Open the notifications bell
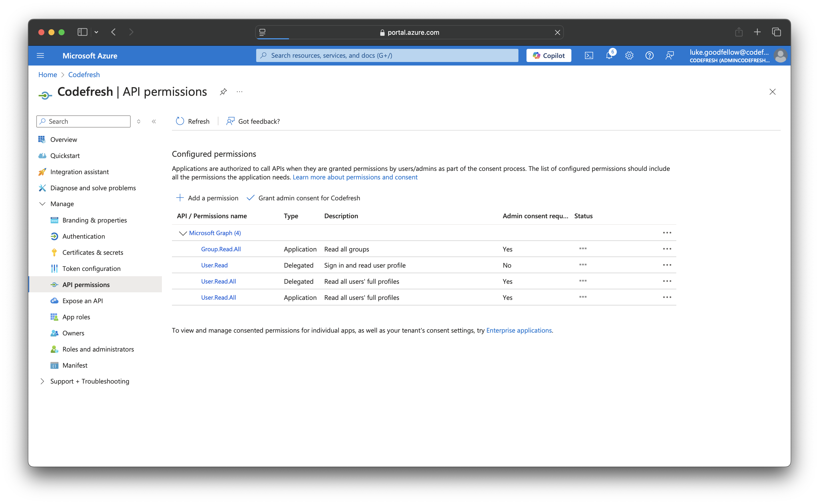The height and width of the screenshot is (504, 819). click(x=609, y=56)
